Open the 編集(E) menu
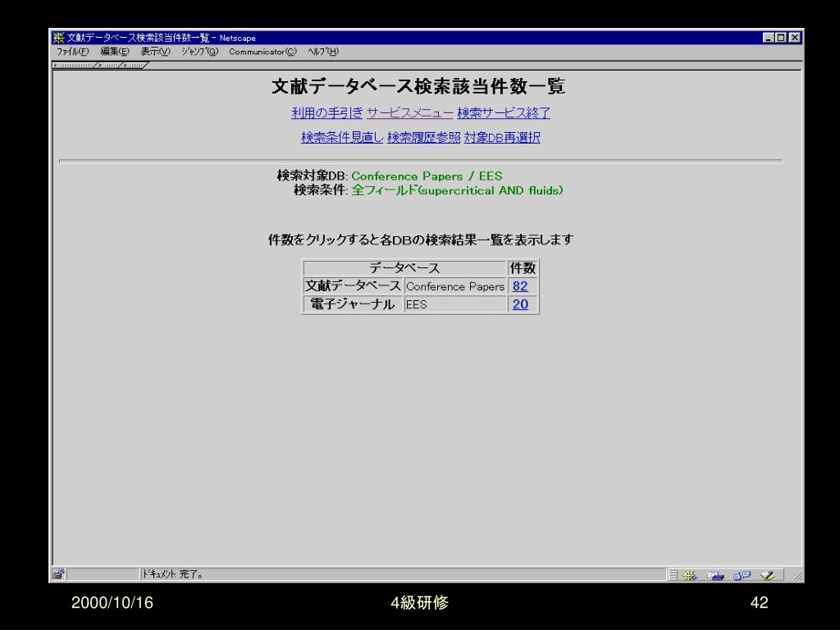Viewport: 840px width, 630px height. [x=115, y=52]
